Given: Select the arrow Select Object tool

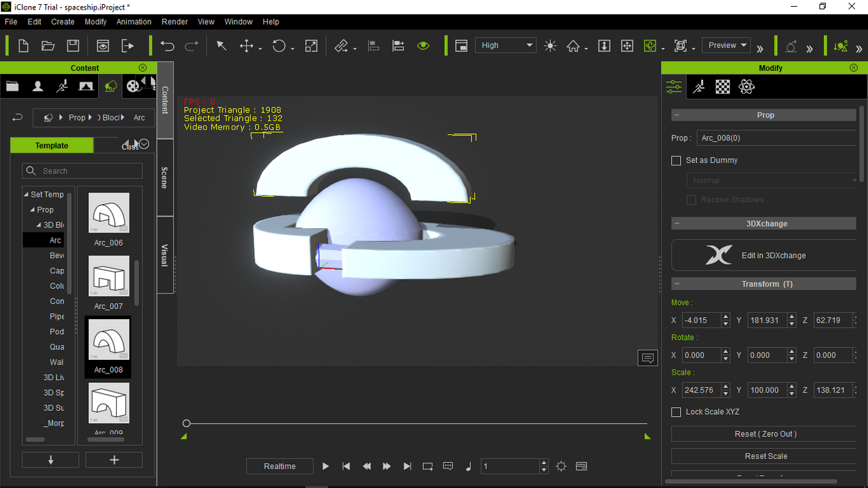Looking at the screenshot, I should click(x=221, y=46).
